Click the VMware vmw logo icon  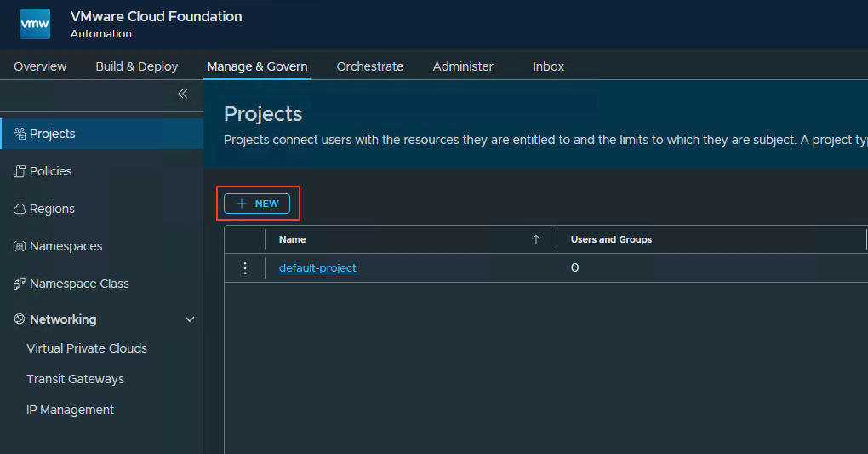click(x=35, y=24)
